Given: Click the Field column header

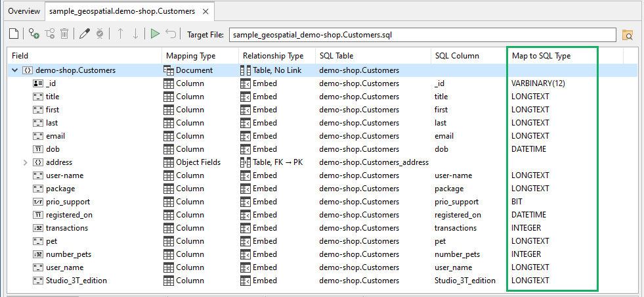Looking at the screenshot, I should click(20, 56).
